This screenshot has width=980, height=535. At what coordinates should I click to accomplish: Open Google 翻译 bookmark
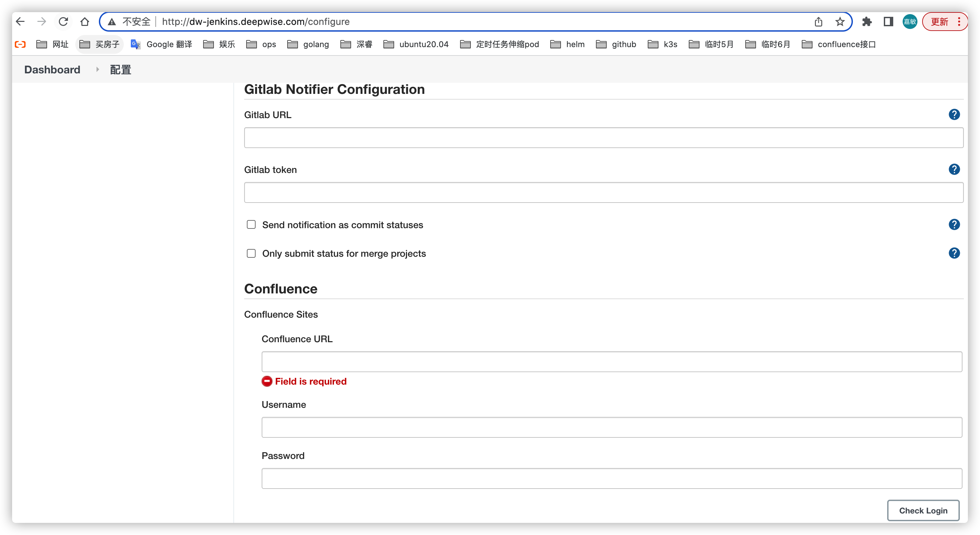point(161,44)
